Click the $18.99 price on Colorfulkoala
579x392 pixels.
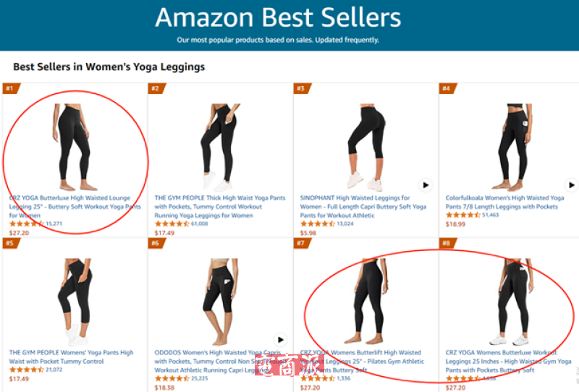(x=455, y=224)
